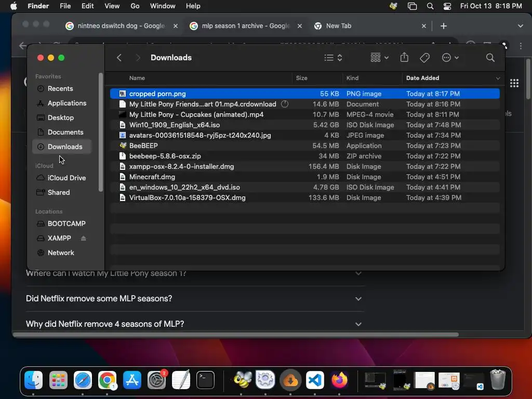Image resolution: width=532 pixels, height=399 pixels.
Task: Open Network in the Finder sidebar
Action: (x=62, y=253)
